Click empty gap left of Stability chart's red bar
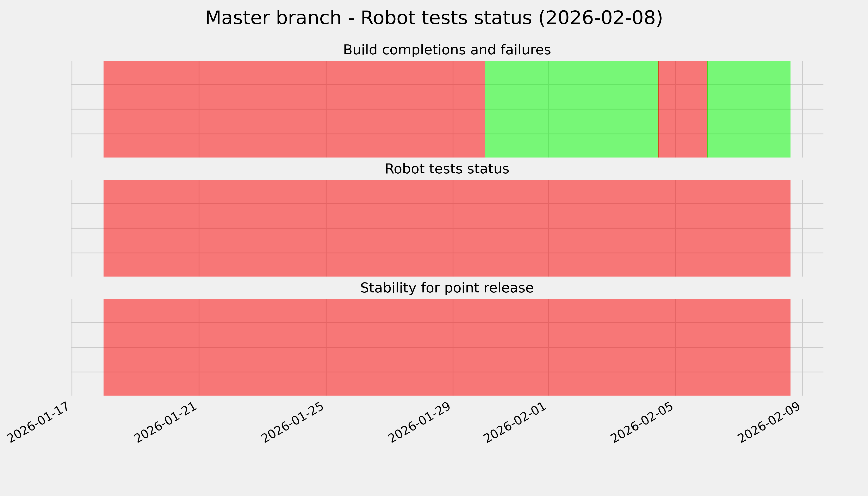This screenshot has width=868, height=496. (x=88, y=347)
